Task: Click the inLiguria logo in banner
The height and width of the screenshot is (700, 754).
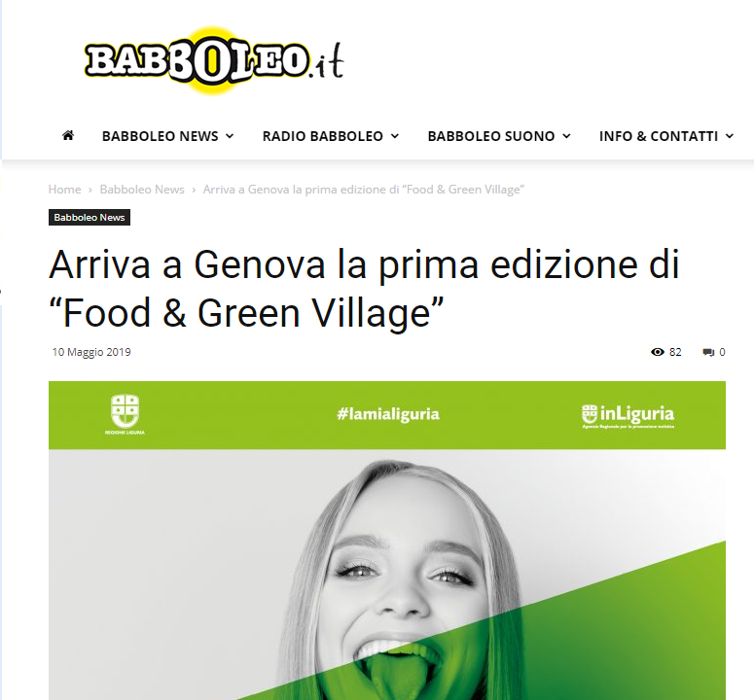Action: pyautogui.click(x=628, y=416)
